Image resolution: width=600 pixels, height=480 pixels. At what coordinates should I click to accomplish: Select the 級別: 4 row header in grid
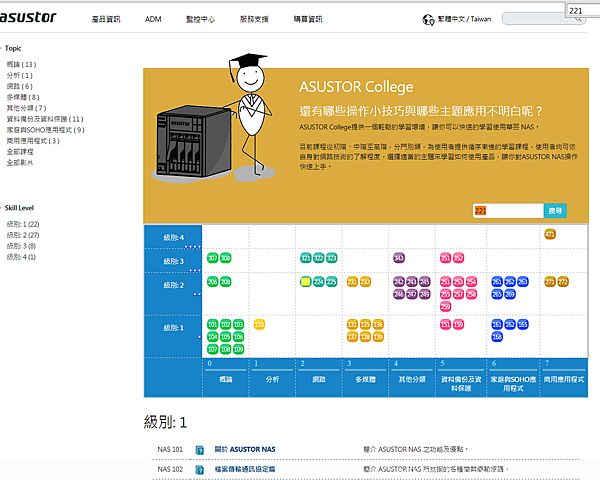point(173,237)
